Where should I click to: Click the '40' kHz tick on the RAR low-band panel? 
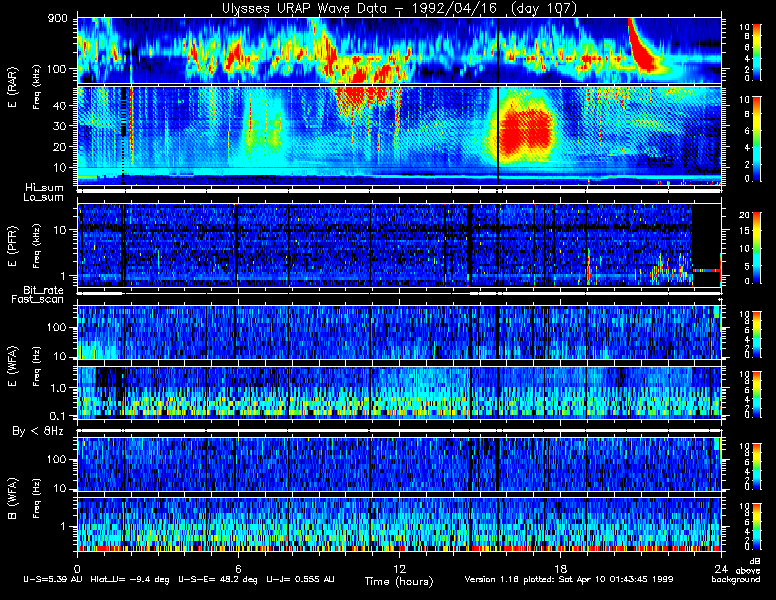[59, 105]
